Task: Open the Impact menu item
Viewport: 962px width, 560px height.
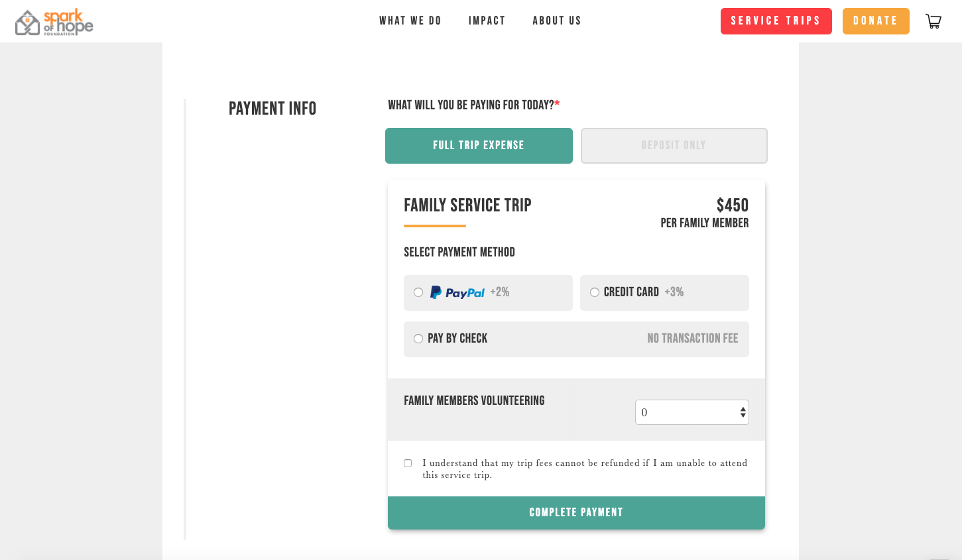Action: click(487, 21)
